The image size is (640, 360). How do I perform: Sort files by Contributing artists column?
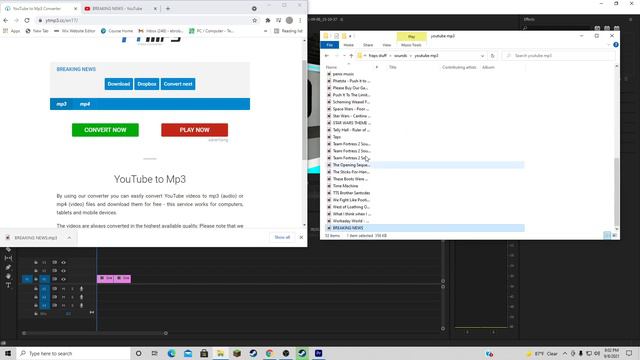coord(459,67)
